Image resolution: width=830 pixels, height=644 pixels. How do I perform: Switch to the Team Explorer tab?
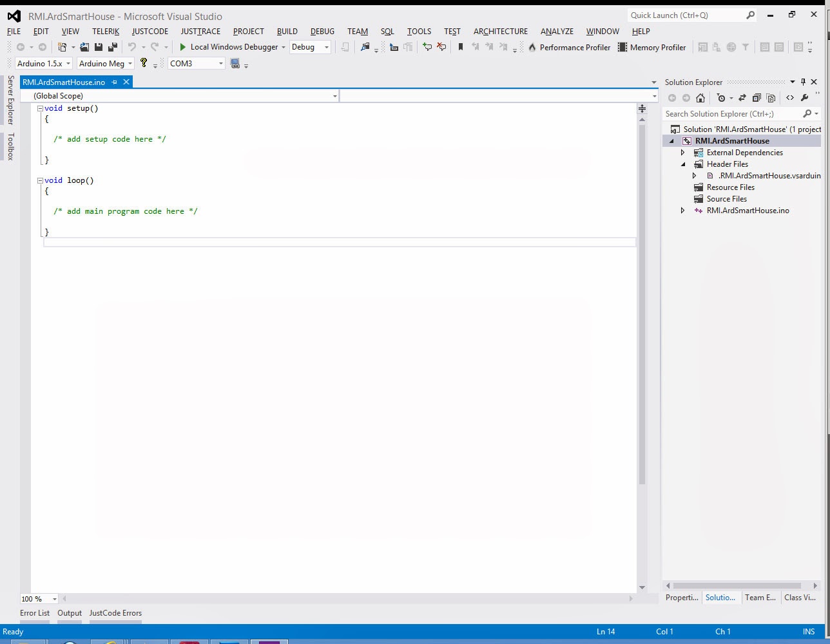click(x=760, y=598)
